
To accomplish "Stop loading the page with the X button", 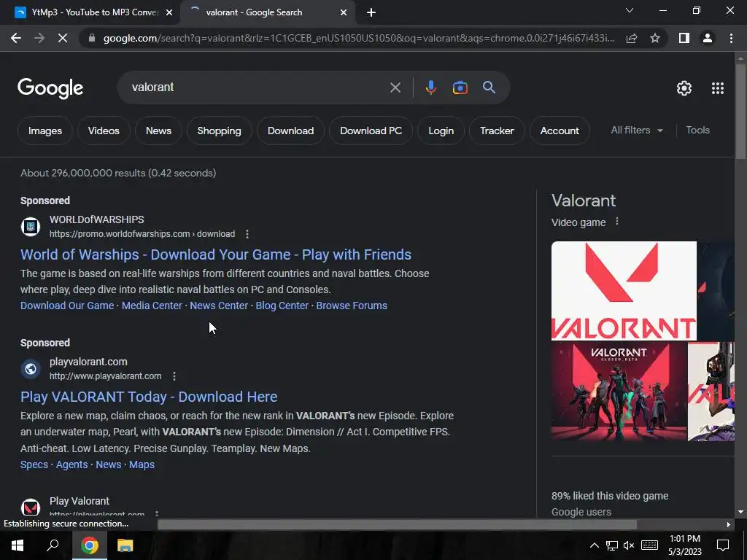I will pyautogui.click(x=63, y=38).
